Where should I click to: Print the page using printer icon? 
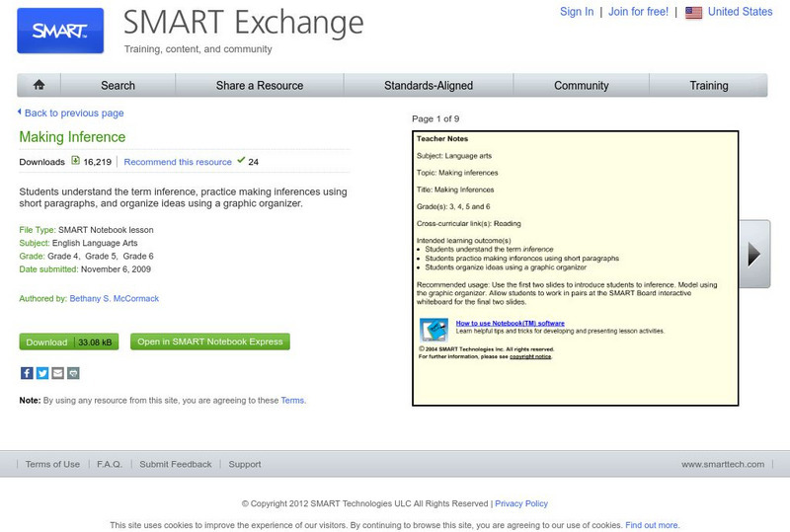pyautogui.click(x=73, y=373)
